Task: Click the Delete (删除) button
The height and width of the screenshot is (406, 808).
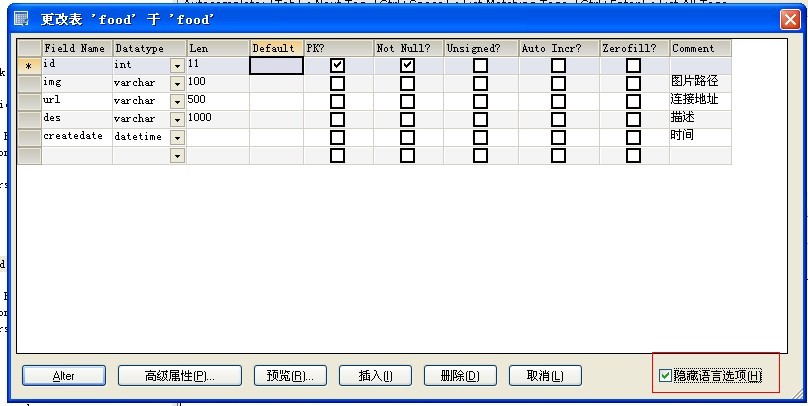Action: (460, 376)
